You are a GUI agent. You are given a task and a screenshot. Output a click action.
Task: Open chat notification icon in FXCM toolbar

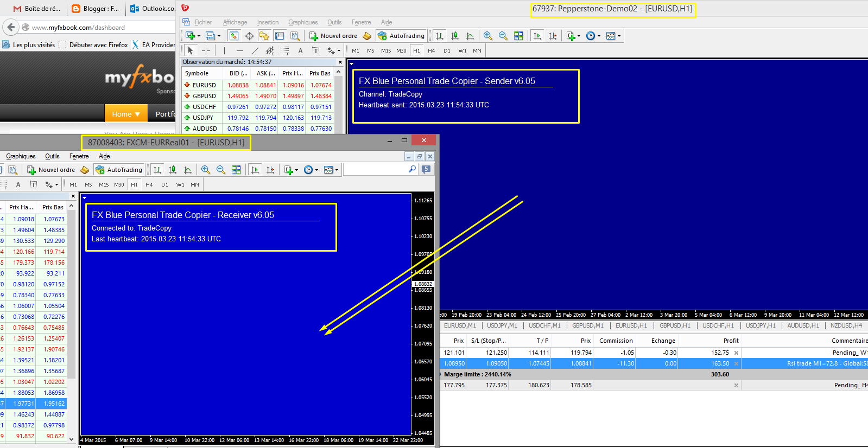tap(427, 169)
